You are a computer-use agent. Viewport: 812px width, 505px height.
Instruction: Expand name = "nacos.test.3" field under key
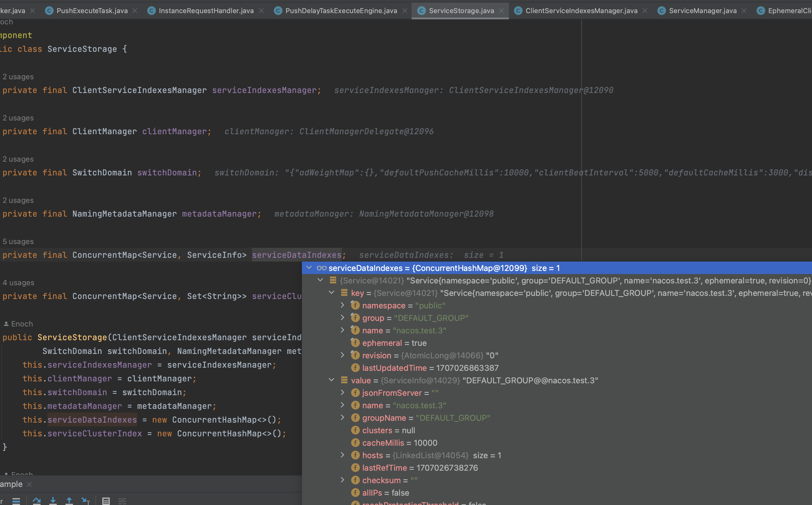(342, 330)
